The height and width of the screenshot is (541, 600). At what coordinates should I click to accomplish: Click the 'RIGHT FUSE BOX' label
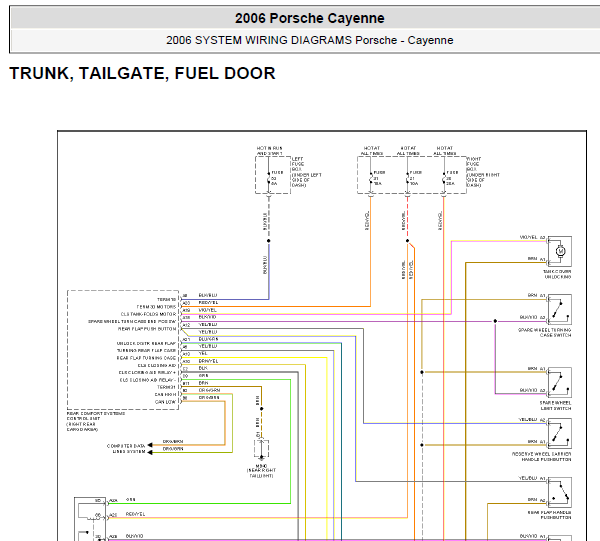[x=474, y=164]
